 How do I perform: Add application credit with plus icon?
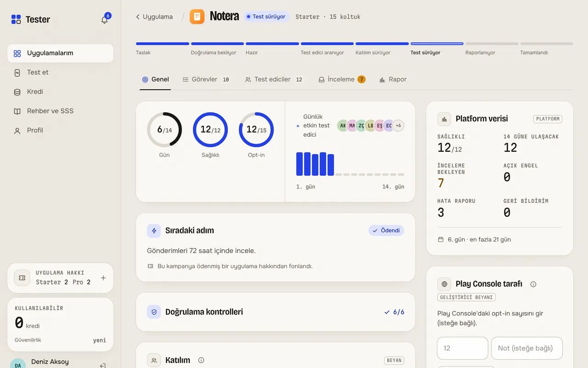pyautogui.click(x=103, y=278)
